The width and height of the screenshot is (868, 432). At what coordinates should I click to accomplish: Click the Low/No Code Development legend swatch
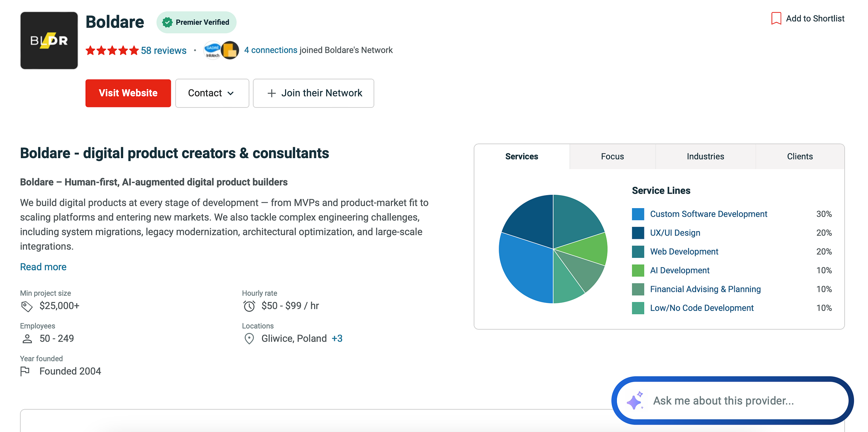(638, 309)
